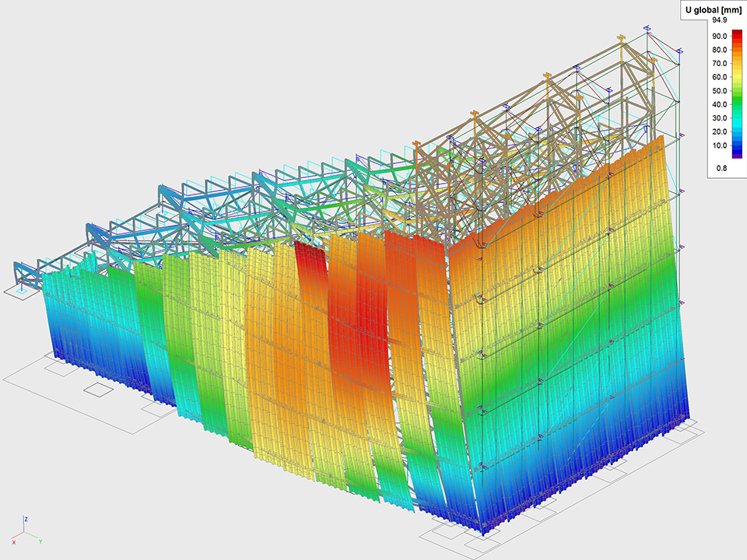The image size is (747, 560).
Task: Click the green Y axis label
Action: click(x=40, y=541)
